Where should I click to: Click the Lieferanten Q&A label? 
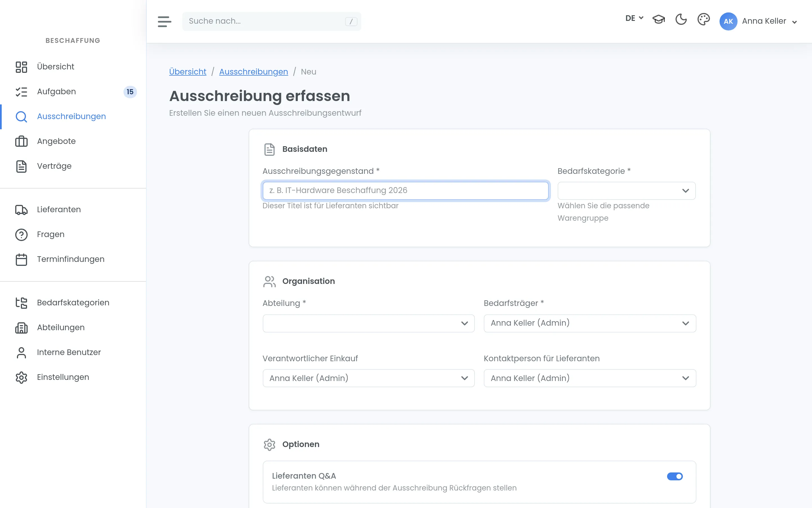[x=304, y=476]
